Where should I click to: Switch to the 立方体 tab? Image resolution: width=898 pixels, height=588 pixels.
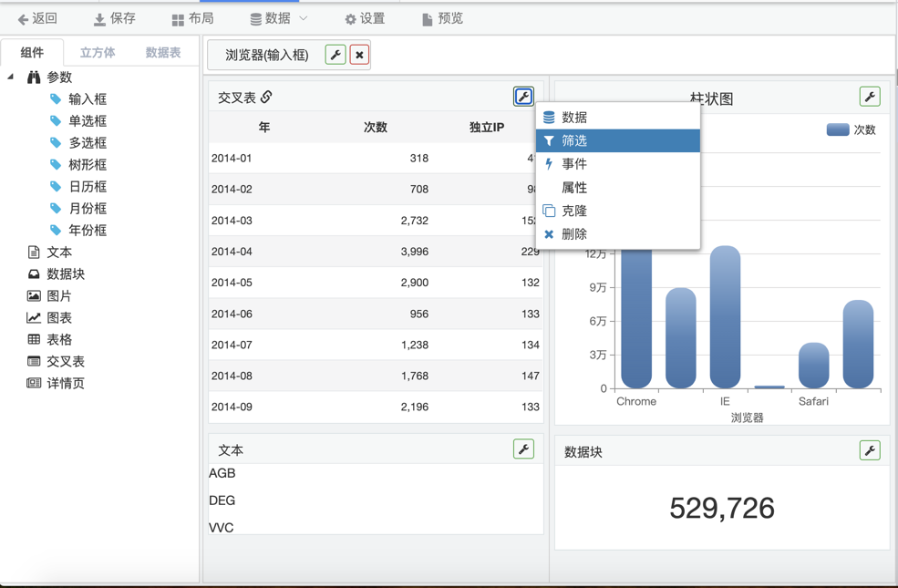[x=98, y=53]
